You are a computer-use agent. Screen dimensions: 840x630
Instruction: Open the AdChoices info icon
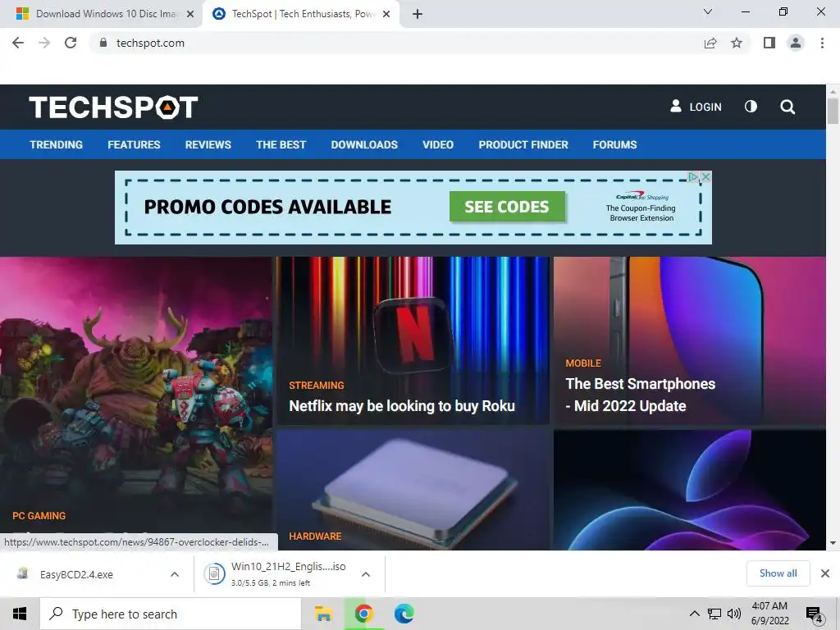(x=694, y=177)
